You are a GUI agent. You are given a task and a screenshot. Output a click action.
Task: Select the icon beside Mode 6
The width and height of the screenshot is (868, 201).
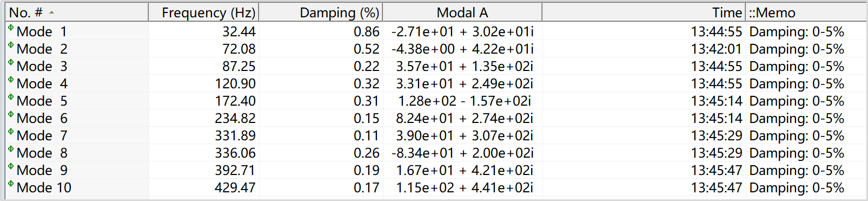click(x=11, y=114)
